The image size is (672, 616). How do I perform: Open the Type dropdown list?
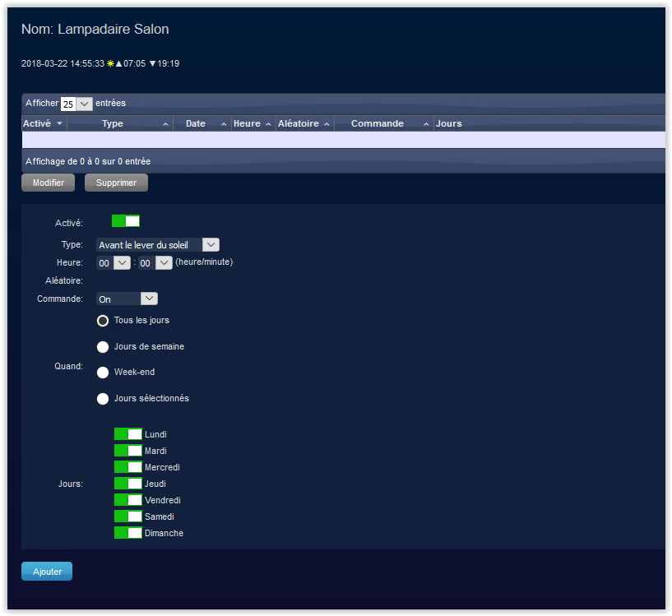coord(158,245)
